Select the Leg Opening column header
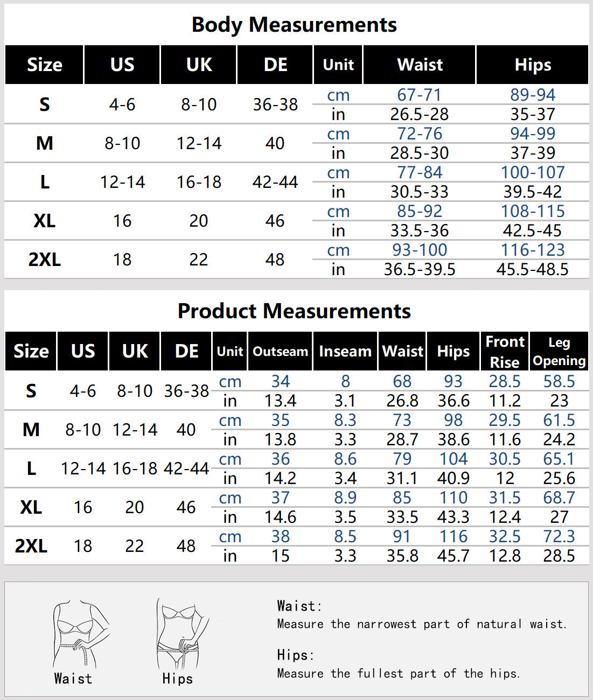This screenshot has height=700, width=593. (x=559, y=352)
